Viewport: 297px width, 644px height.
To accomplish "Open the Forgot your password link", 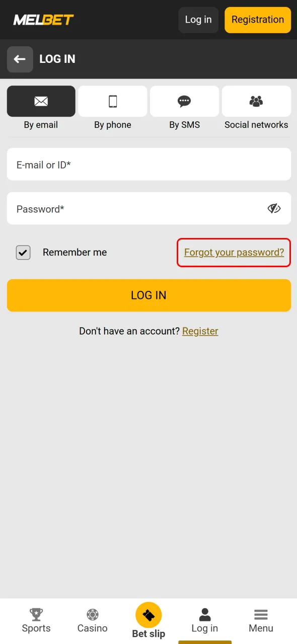I will [233, 252].
